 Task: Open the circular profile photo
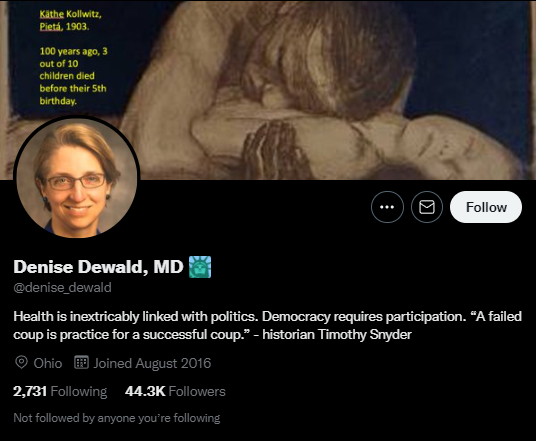77,178
